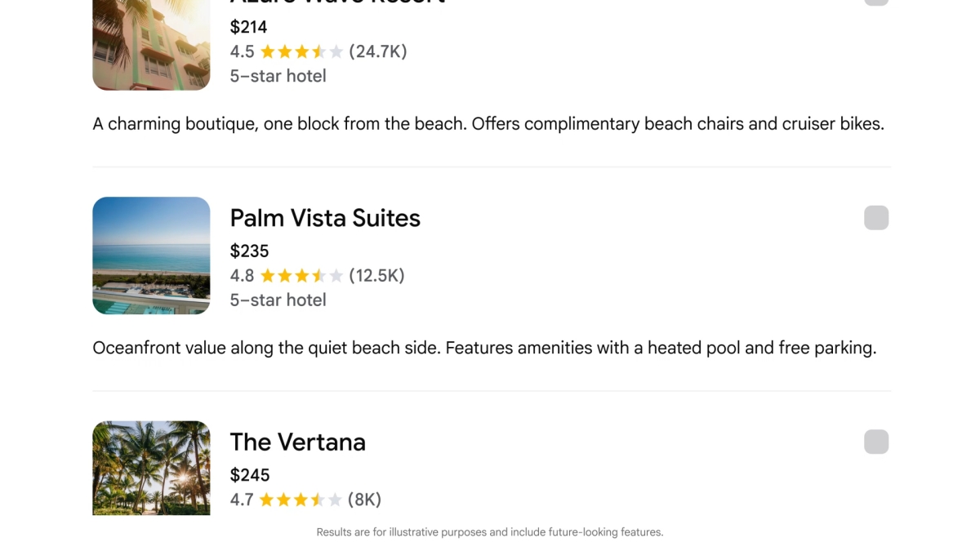Toggle selection for The Vertana

pyautogui.click(x=875, y=442)
